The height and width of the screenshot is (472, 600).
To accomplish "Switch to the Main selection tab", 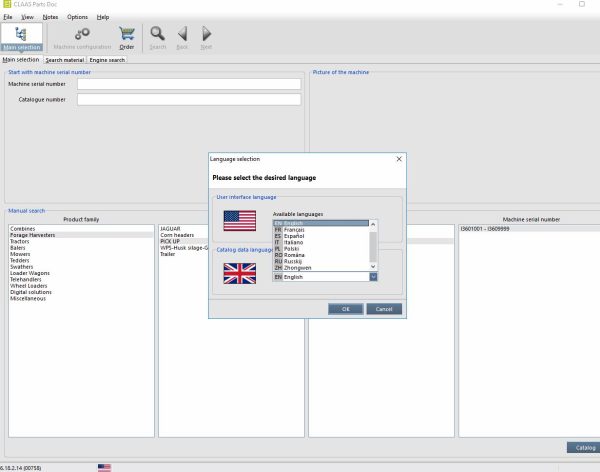I will coord(21,60).
